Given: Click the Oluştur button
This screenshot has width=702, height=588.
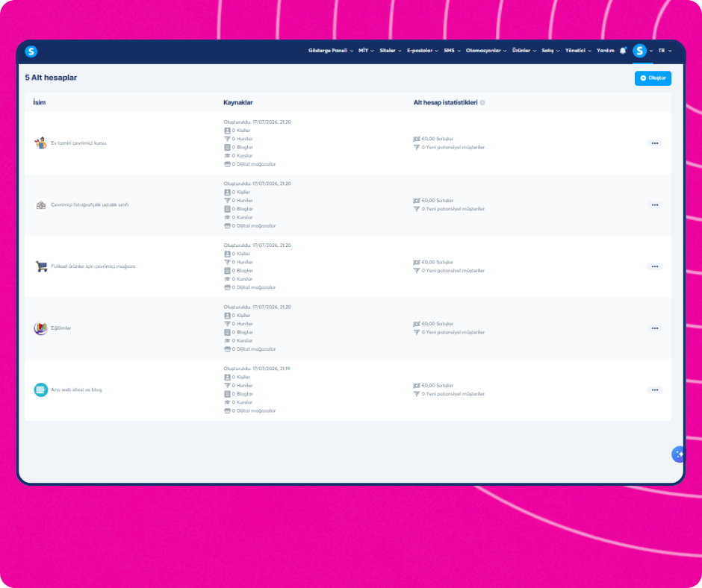Looking at the screenshot, I should (x=653, y=78).
